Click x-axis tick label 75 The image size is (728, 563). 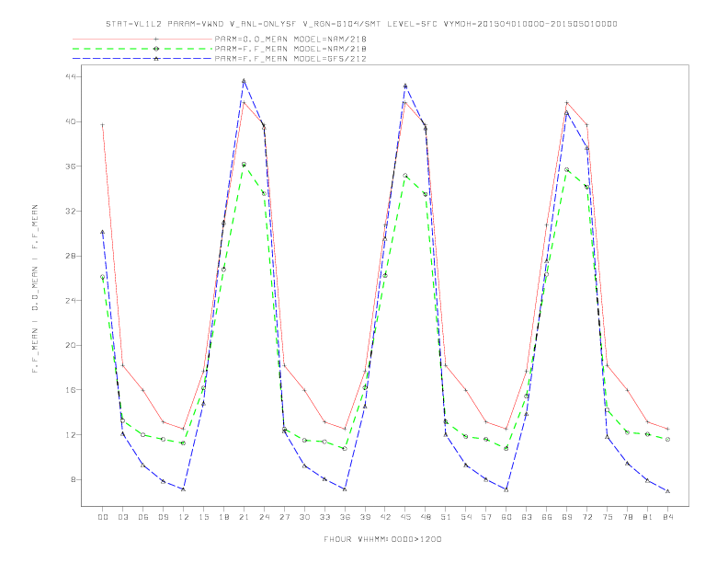tap(608, 517)
